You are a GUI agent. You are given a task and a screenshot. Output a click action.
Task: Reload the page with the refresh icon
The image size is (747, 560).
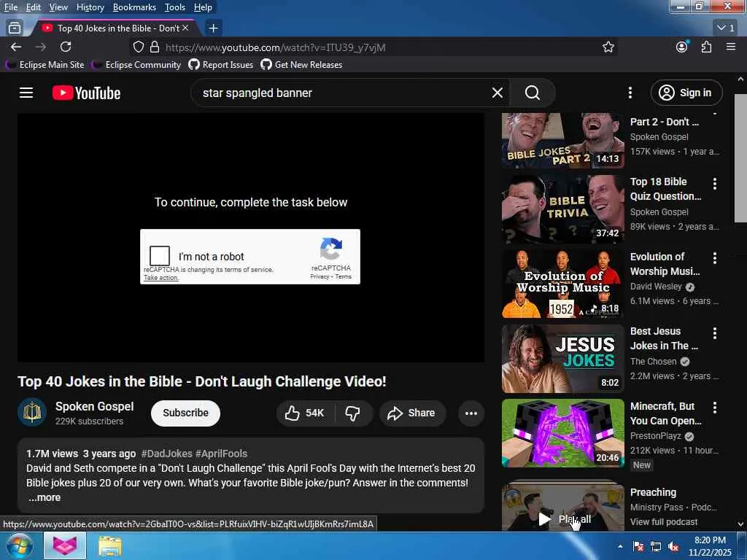[66, 47]
